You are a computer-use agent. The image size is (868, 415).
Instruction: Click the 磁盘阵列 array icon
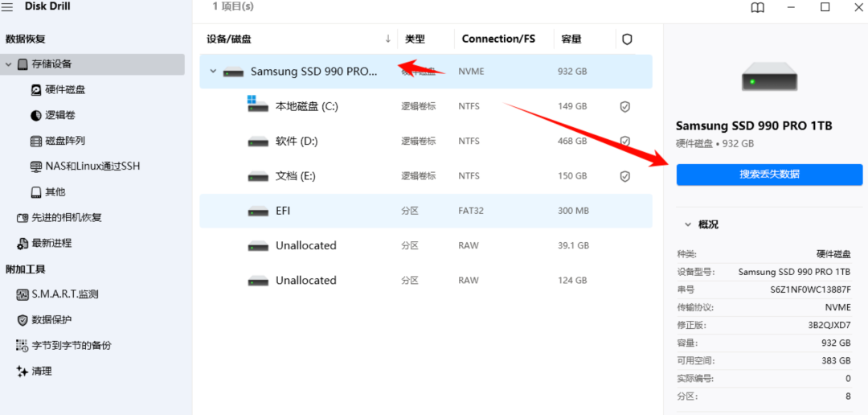pos(36,141)
